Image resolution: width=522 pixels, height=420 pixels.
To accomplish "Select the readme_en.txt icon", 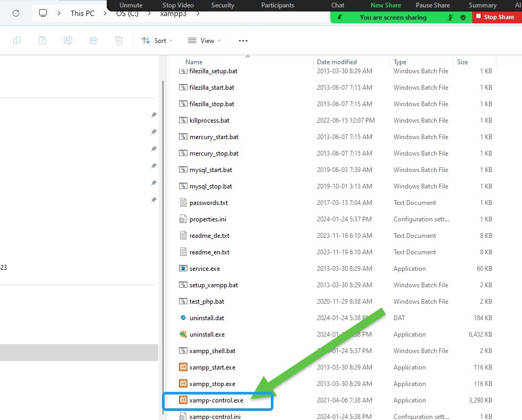I will click(183, 252).
